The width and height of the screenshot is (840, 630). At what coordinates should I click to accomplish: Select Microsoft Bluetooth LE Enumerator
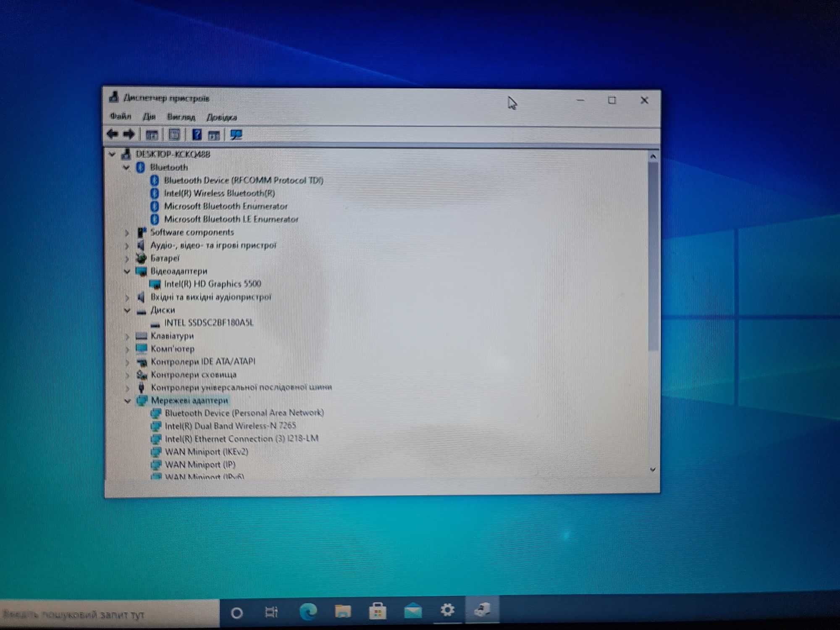pos(231,219)
